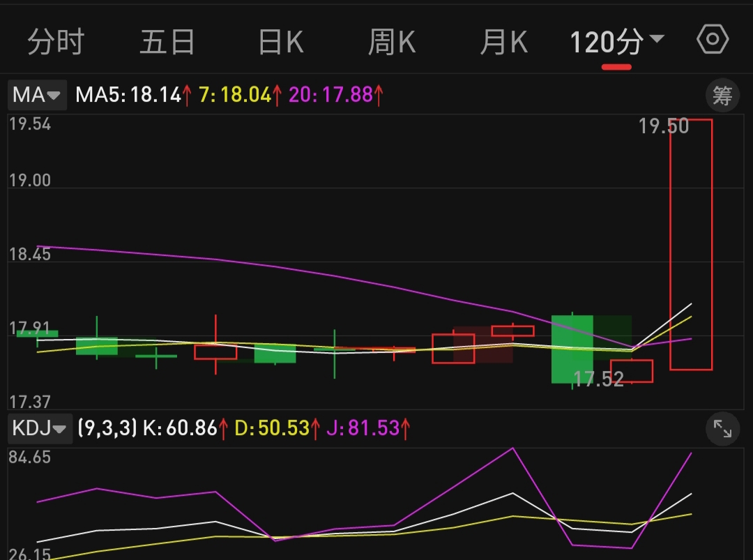Tap the MA5: 18.14 value
The height and width of the screenshot is (560, 753).
[x=133, y=95]
